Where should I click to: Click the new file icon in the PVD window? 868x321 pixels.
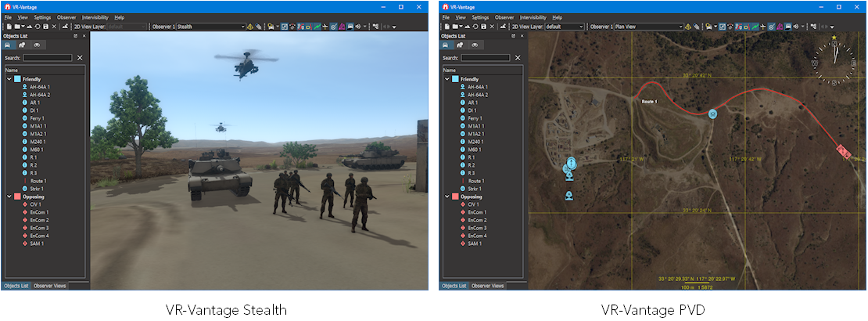click(x=447, y=27)
